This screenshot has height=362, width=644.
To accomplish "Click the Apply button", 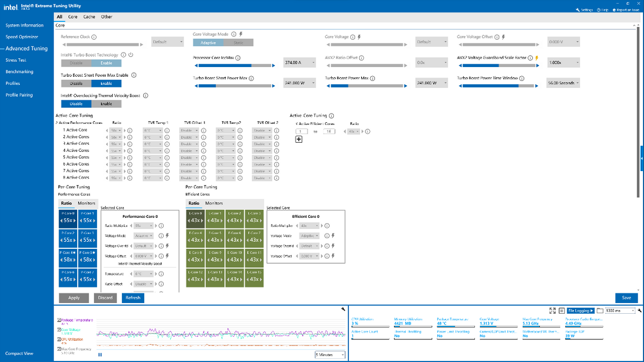I will coord(74,298).
